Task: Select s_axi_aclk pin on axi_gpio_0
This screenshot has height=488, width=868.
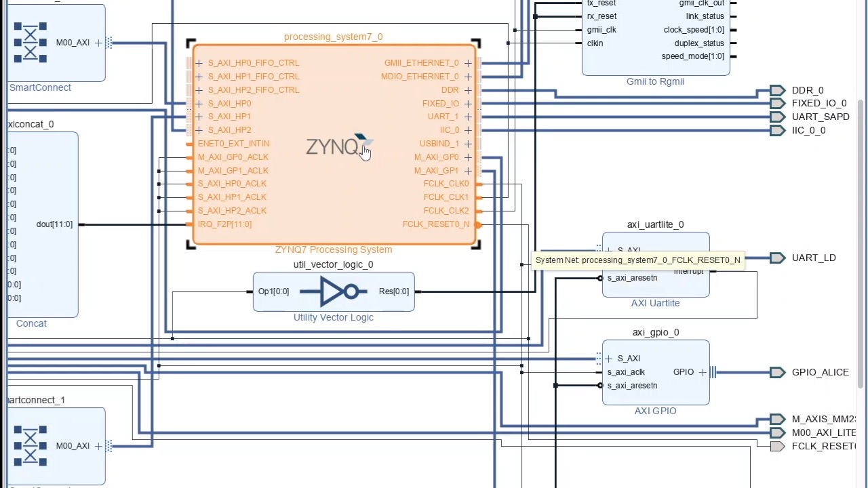Action: pyautogui.click(x=626, y=372)
